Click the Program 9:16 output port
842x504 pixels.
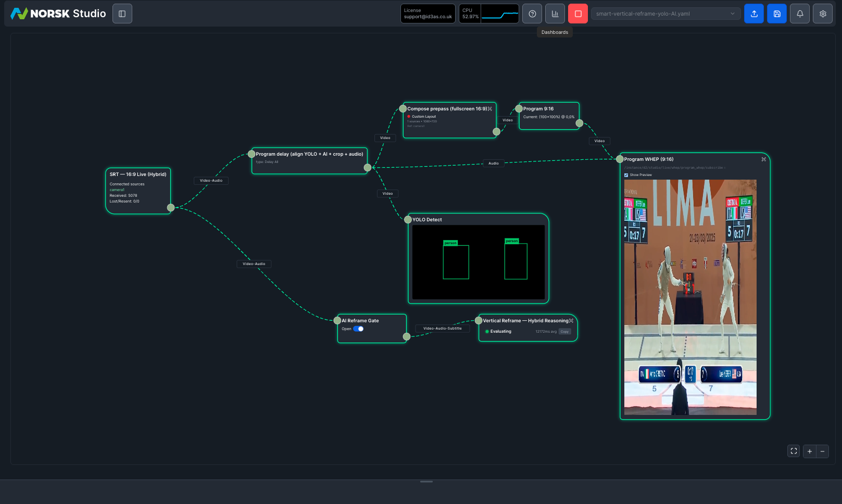tap(580, 123)
